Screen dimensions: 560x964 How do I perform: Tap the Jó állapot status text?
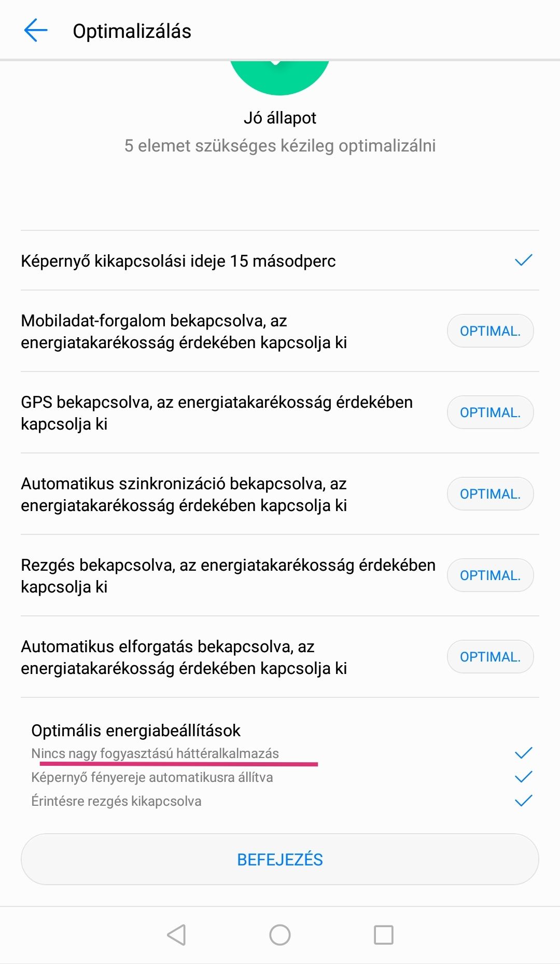280,118
